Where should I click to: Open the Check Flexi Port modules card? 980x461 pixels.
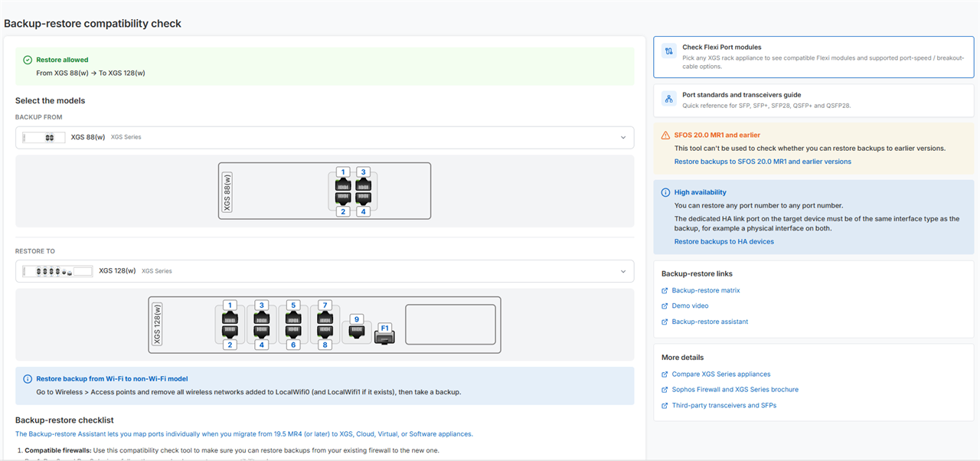tap(813, 57)
